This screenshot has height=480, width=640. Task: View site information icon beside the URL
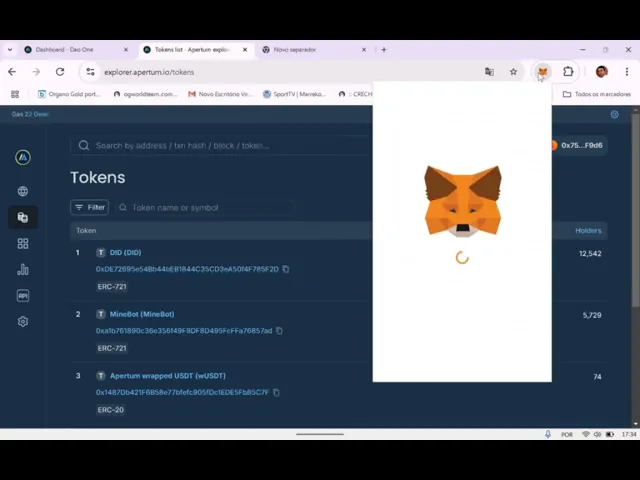point(90,72)
